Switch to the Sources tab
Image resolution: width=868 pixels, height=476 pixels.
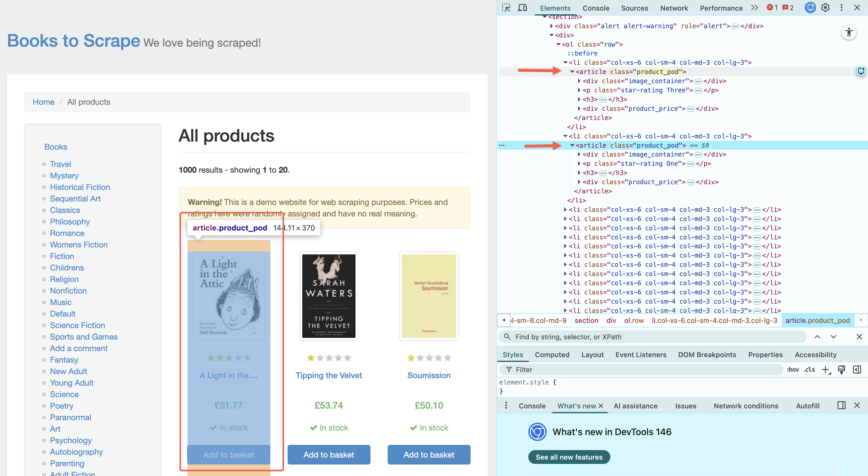pyautogui.click(x=634, y=8)
